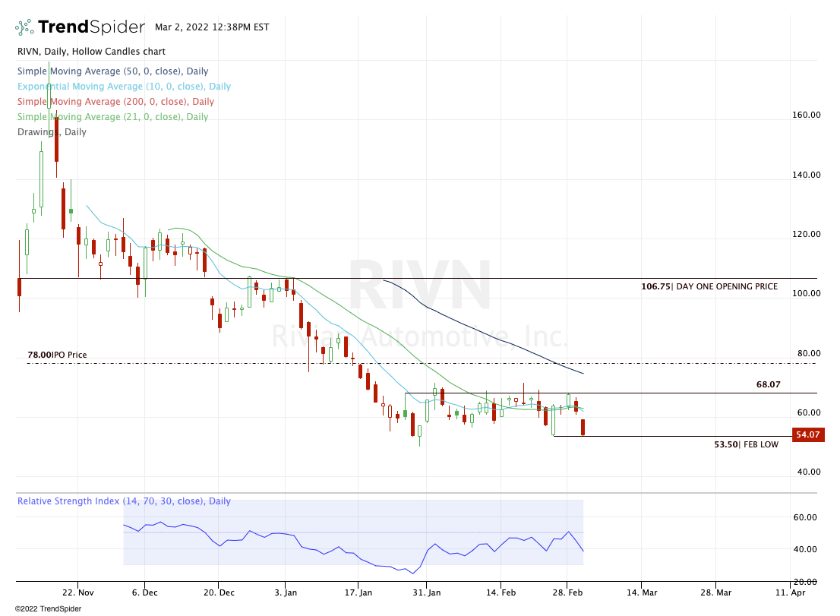
Task: Click the 160.00 price axis label
Action: point(807,115)
